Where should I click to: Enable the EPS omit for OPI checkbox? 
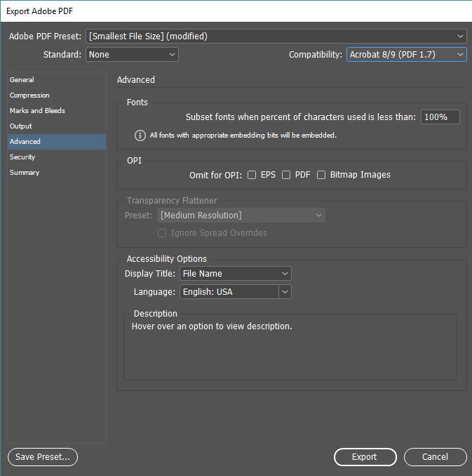tap(252, 175)
